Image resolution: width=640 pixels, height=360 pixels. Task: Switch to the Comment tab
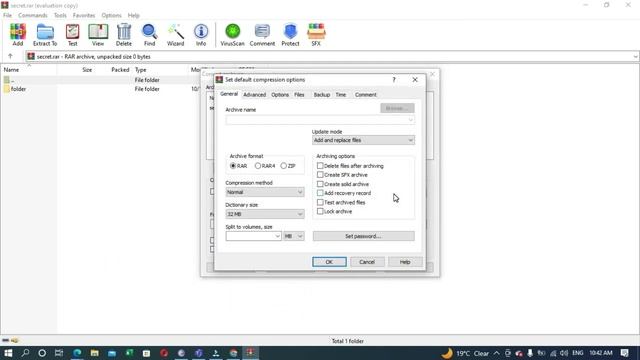click(x=366, y=95)
